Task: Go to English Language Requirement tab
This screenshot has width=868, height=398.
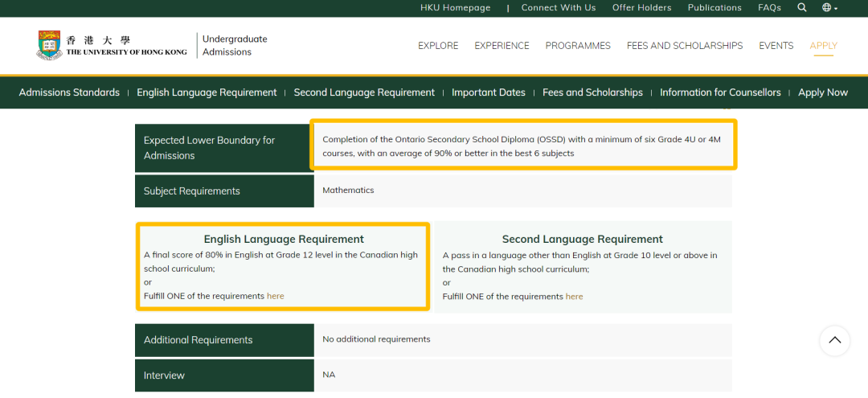Action: pyautogui.click(x=207, y=92)
